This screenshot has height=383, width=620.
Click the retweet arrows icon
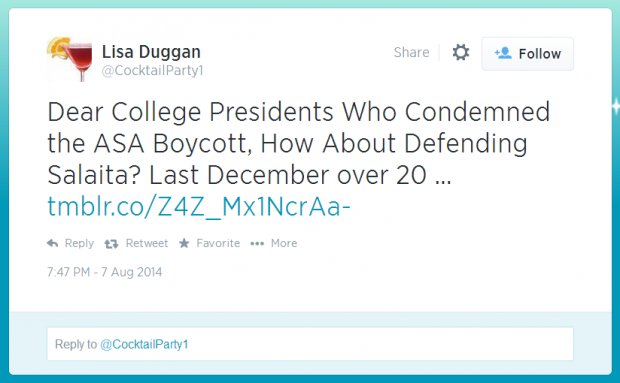point(111,244)
